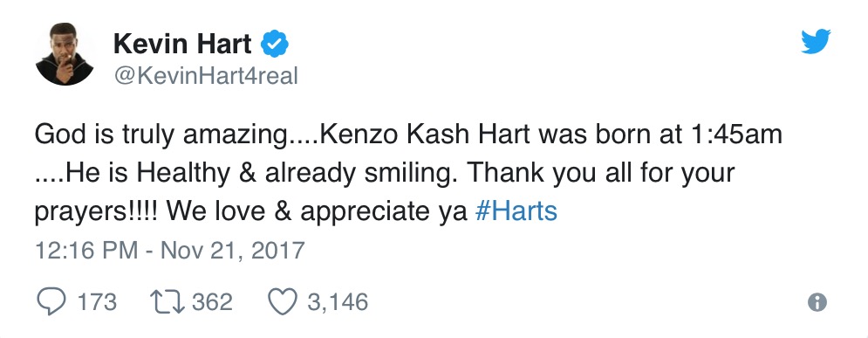Viewport: 868px width, 338px height.
Task: Open the tweet info icon
Action: click(817, 302)
